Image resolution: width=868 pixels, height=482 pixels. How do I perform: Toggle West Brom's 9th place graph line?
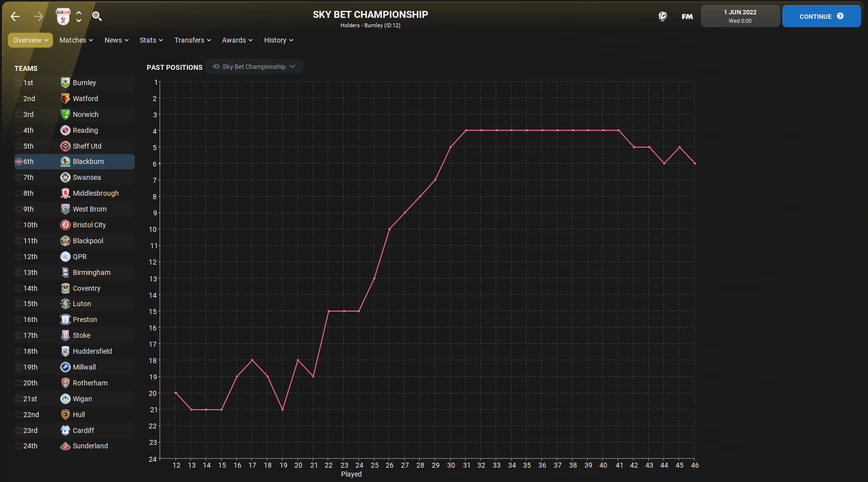tap(18, 209)
